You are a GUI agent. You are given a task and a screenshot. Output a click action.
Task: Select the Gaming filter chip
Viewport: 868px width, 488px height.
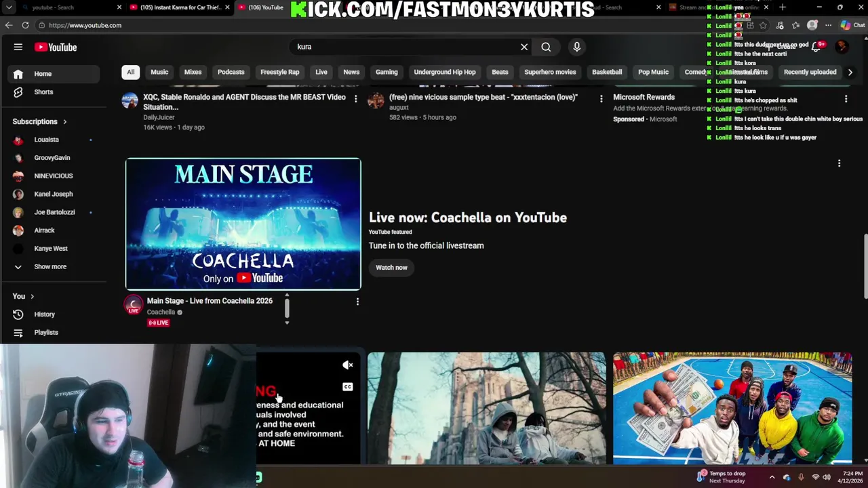point(387,72)
